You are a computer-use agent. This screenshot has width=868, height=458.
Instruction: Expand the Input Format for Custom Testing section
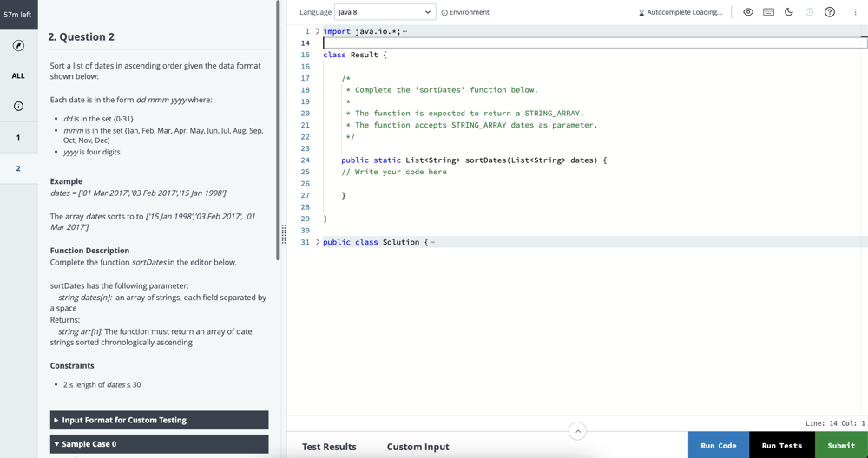click(159, 420)
